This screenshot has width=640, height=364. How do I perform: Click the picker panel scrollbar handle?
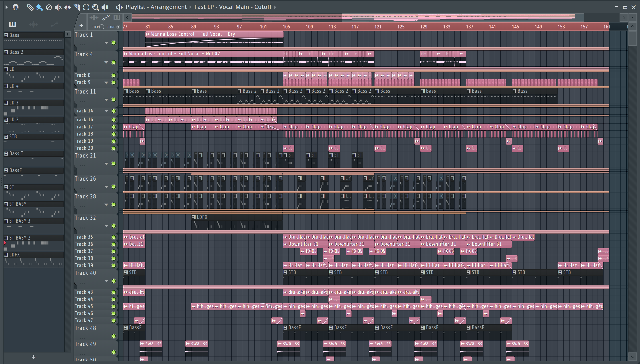[x=68, y=34]
